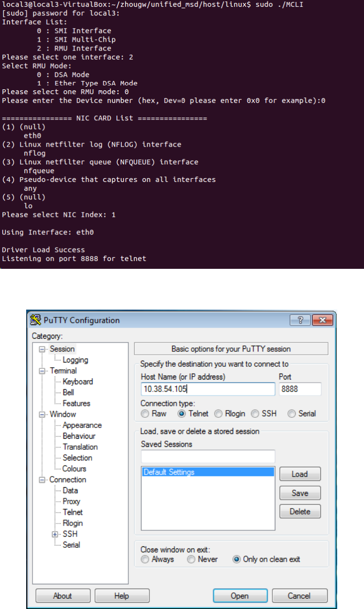Open the Connection category

coord(67,480)
